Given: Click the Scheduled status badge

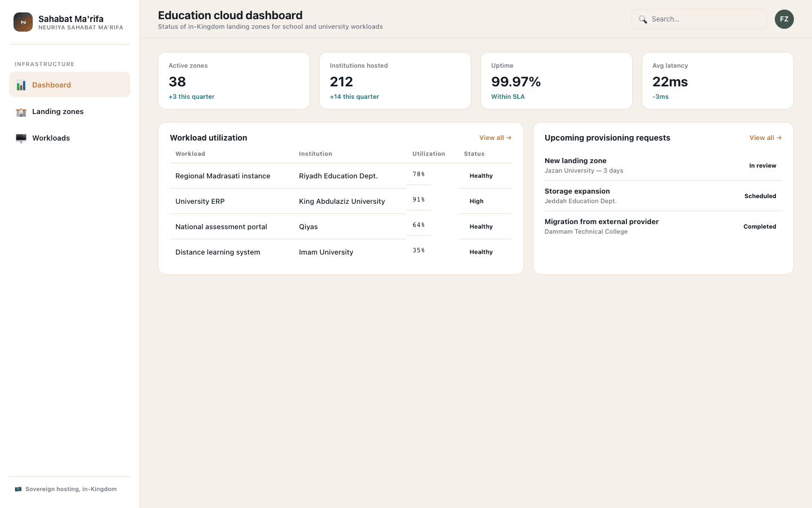Looking at the screenshot, I should [x=760, y=196].
